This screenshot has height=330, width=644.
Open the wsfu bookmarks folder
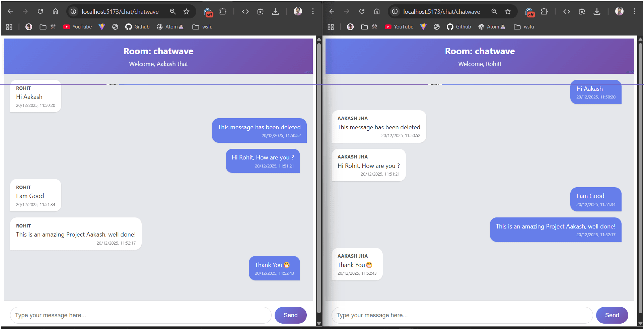202,27
